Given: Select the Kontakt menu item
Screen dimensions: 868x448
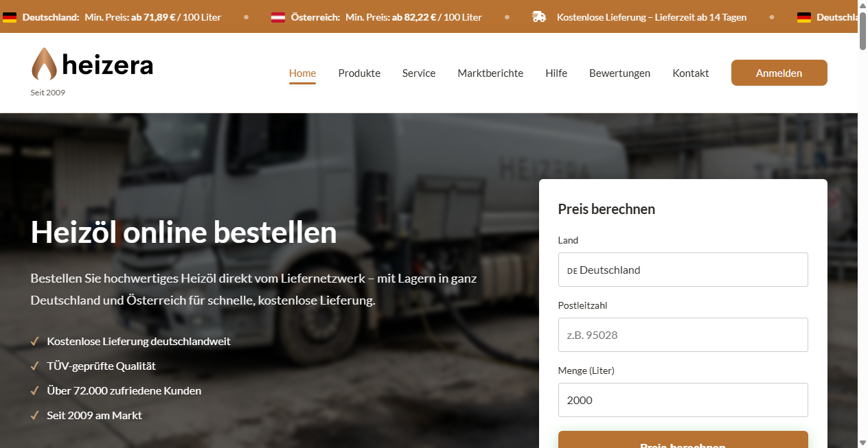Looking at the screenshot, I should [x=691, y=73].
